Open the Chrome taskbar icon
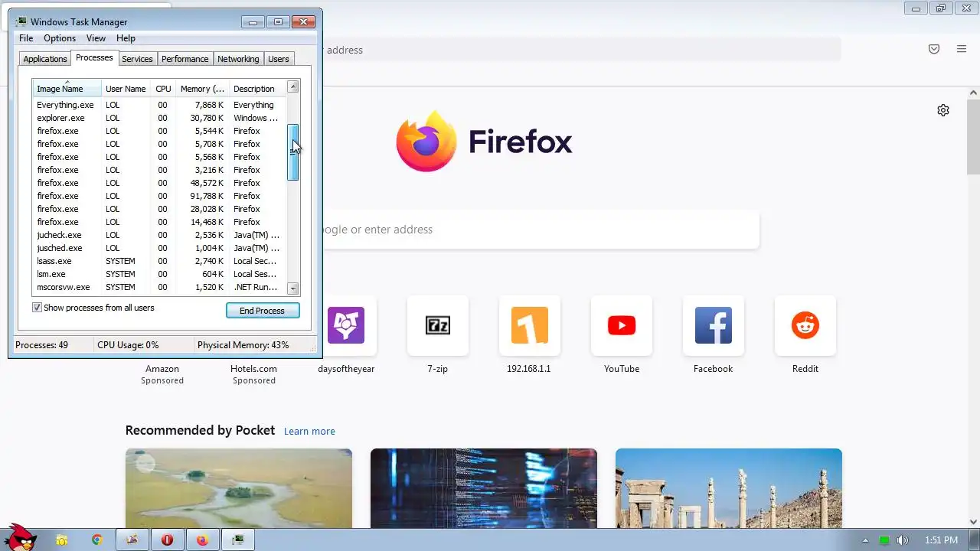 tap(97, 540)
